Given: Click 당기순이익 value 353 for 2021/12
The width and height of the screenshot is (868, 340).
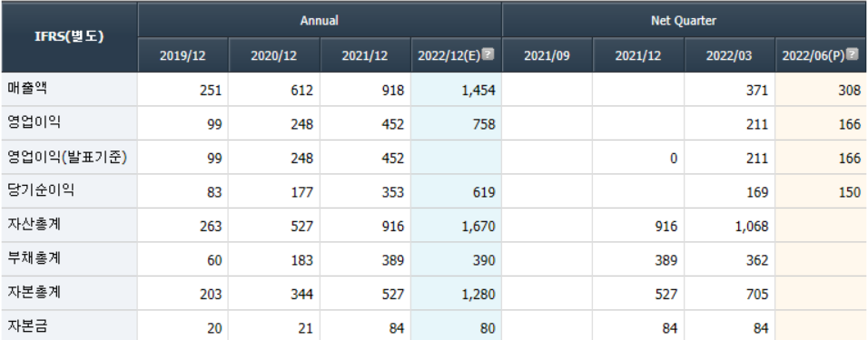Looking at the screenshot, I should pos(393,192).
